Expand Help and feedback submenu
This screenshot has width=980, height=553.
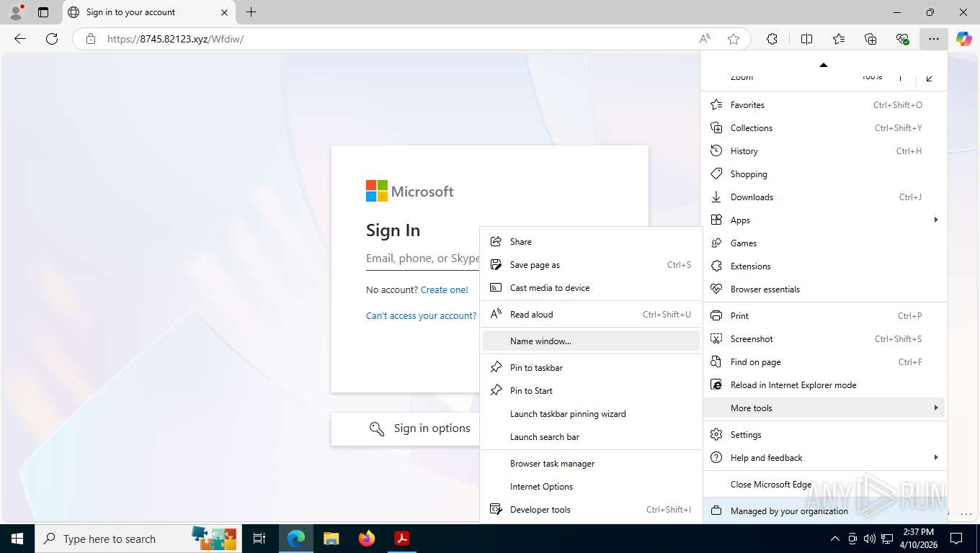click(824, 458)
